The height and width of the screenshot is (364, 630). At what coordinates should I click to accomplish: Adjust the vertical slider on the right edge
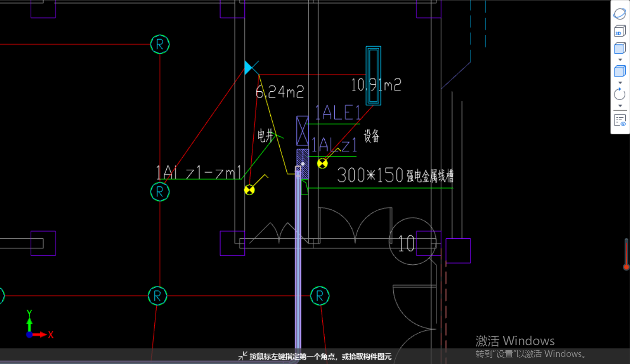point(626,254)
